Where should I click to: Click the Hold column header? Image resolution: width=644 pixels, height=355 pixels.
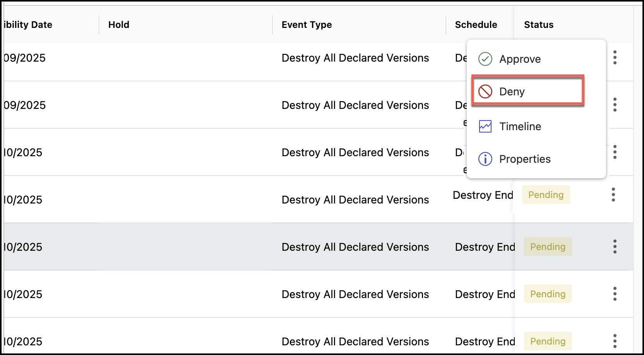[x=119, y=25]
